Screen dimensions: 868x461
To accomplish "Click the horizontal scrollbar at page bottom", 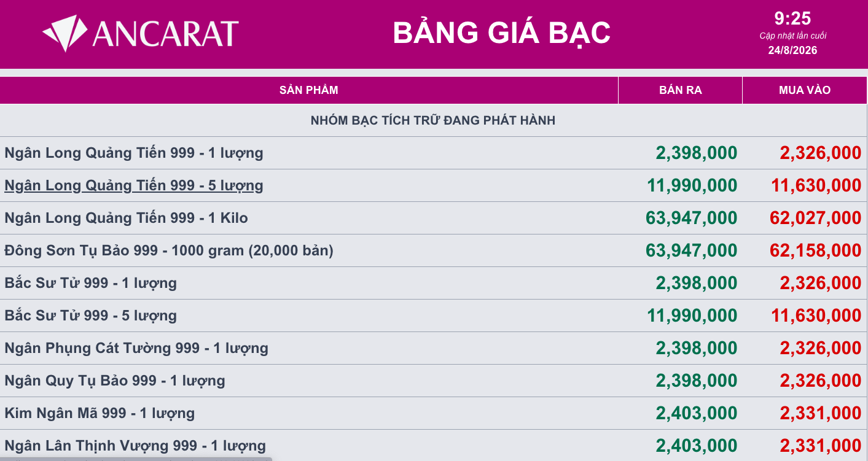I will tap(136, 459).
